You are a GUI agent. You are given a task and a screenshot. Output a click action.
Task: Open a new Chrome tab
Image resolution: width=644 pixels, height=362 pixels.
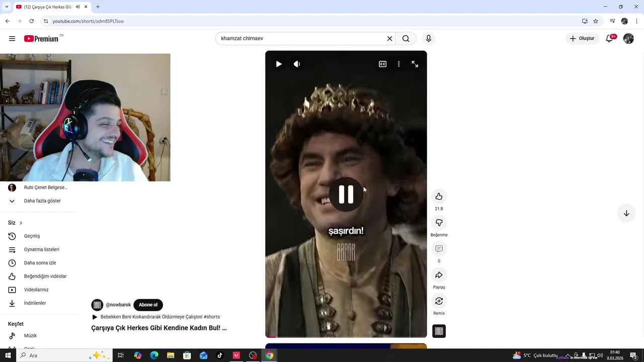coord(98,7)
